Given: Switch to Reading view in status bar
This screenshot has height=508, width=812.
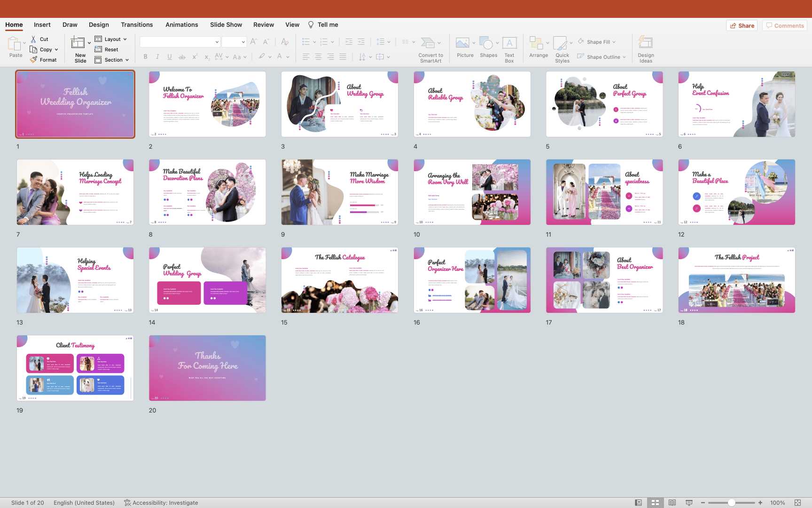Looking at the screenshot, I should pos(672,503).
